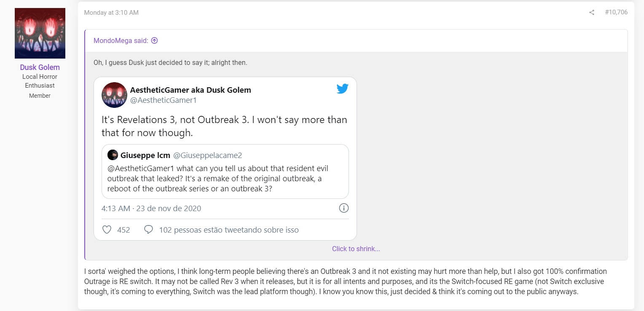Open Dusk Golem's forum avatar image
644x311 pixels.
pyautogui.click(x=40, y=33)
